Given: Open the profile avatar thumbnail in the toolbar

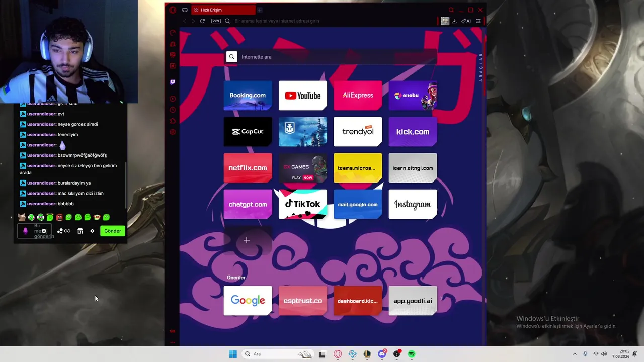Looking at the screenshot, I should [x=445, y=21].
